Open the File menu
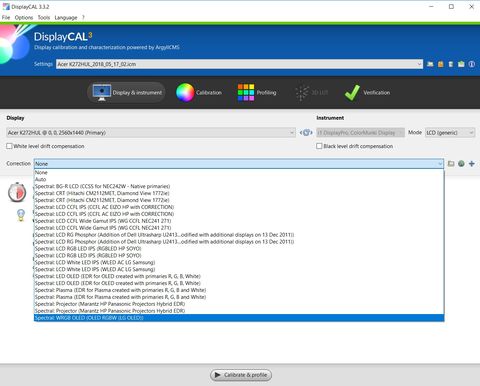The height and width of the screenshot is (386, 480). (x=6, y=17)
